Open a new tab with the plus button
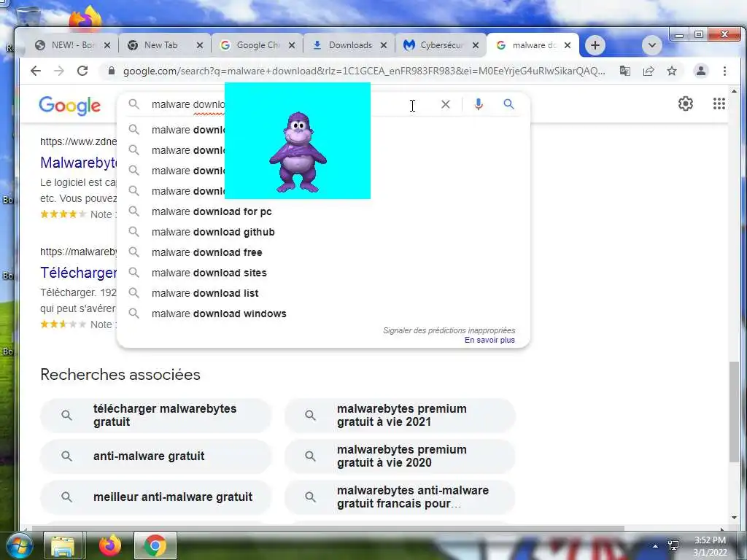 point(595,45)
